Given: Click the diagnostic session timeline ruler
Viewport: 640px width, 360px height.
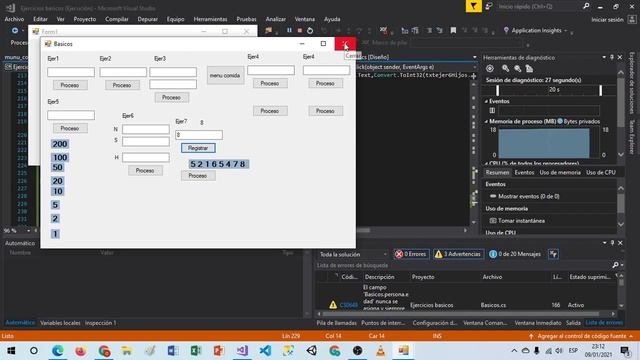Looking at the screenshot, I should point(549,90).
